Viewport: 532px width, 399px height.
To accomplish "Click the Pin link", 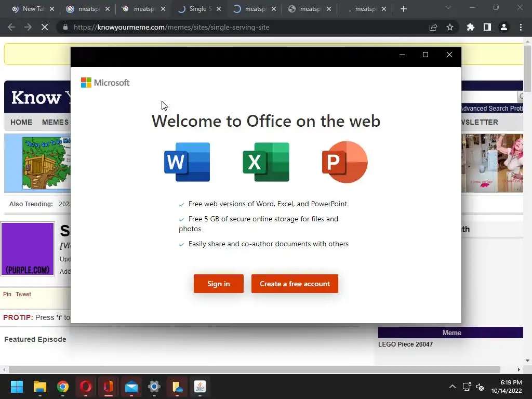I will pyautogui.click(x=7, y=294).
